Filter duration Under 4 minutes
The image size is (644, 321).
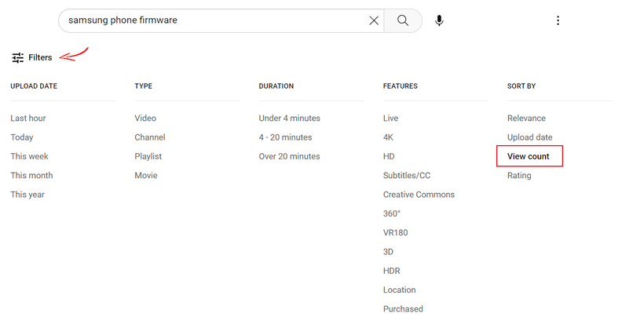point(289,119)
